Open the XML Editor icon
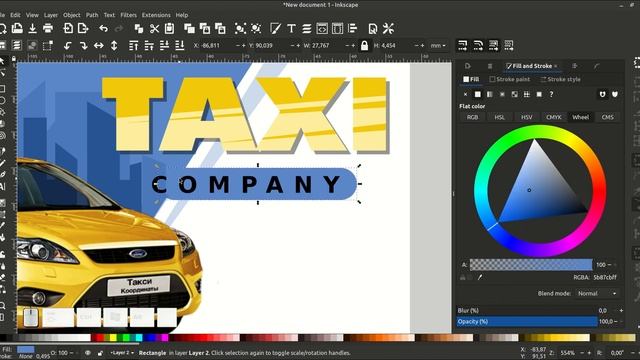 click(322, 28)
